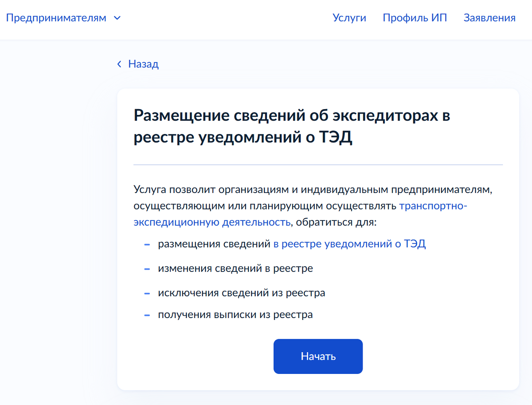Click the words размещения сведений in first bullet
The image size is (532, 405).
[214, 244]
